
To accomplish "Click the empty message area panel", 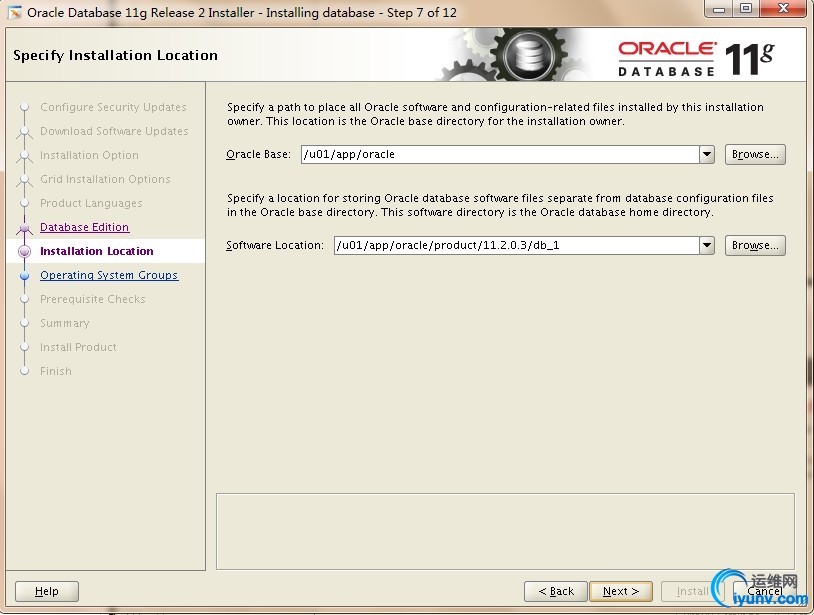I will pyautogui.click(x=505, y=531).
